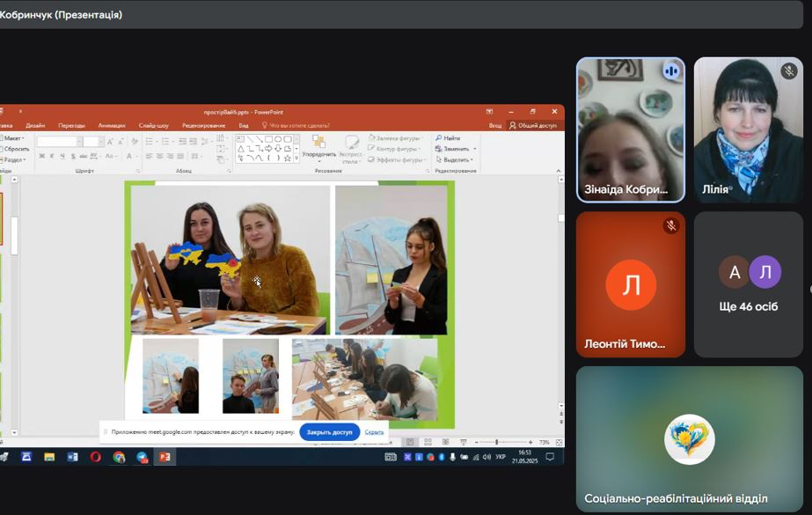Center the paragraph text

click(159, 156)
